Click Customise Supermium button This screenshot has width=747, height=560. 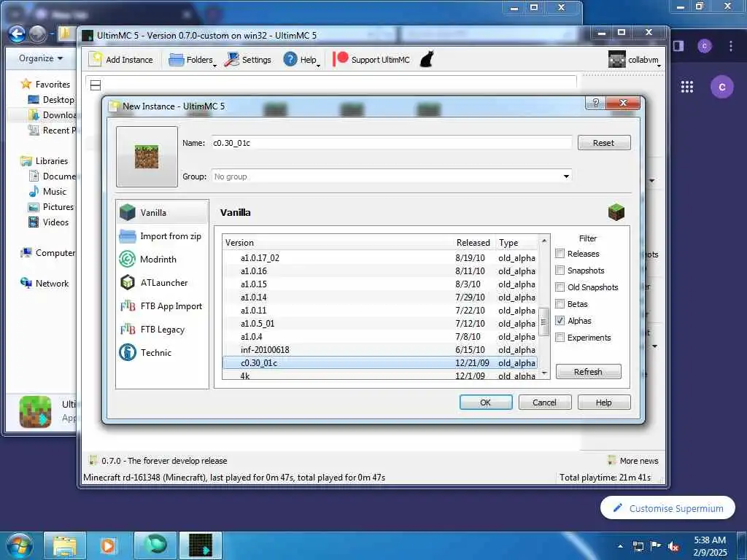(x=667, y=508)
